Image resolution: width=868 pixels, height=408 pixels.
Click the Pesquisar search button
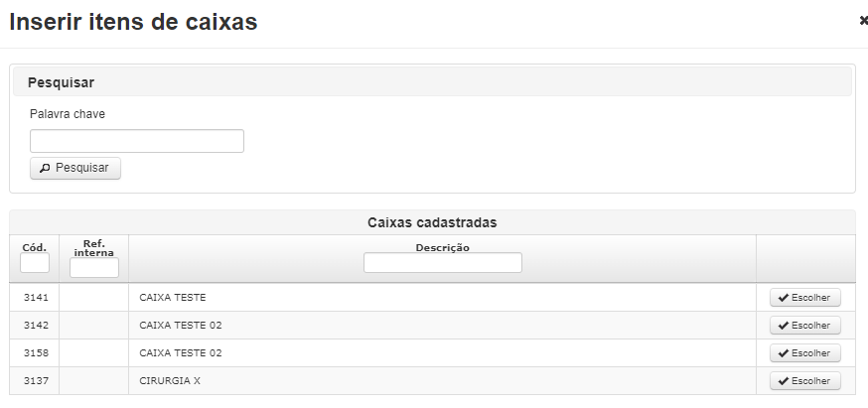point(75,168)
